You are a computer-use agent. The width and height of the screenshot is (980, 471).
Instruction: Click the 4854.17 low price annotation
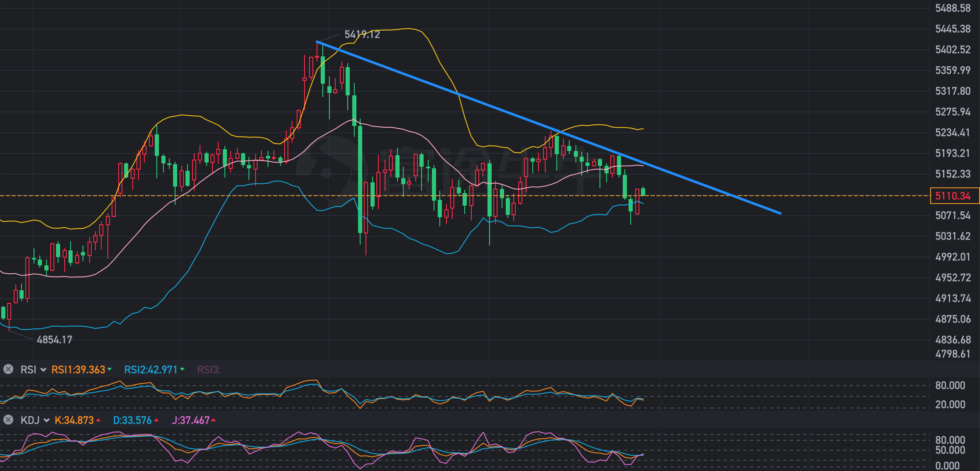pyautogui.click(x=54, y=340)
